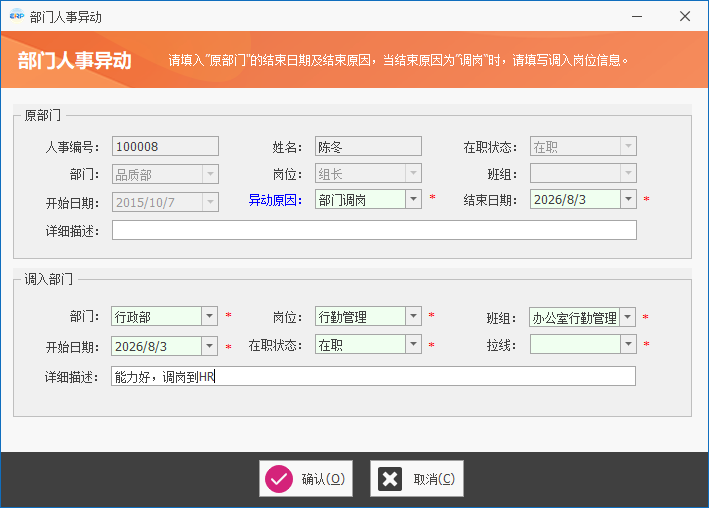This screenshot has width=709, height=508.
Task: Expand the 调入部门 在职状态 dropdown
Action: coord(413,344)
